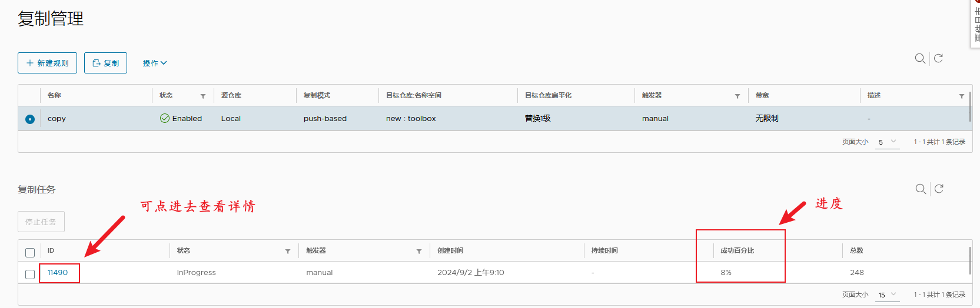980x308 pixels.
Task: Tick the checkbox for task 11490
Action: click(30, 274)
